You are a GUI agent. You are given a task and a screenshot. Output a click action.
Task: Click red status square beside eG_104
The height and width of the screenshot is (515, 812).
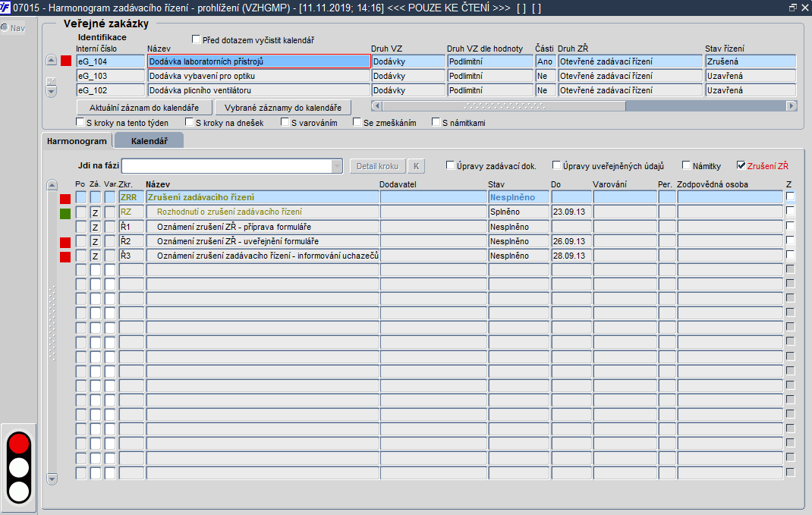click(x=66, y=61)
